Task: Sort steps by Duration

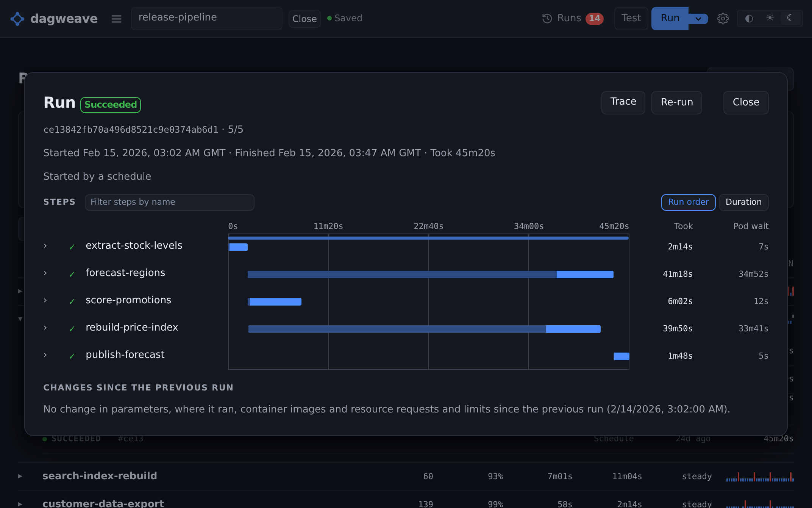Action: (x=743, y=202)
